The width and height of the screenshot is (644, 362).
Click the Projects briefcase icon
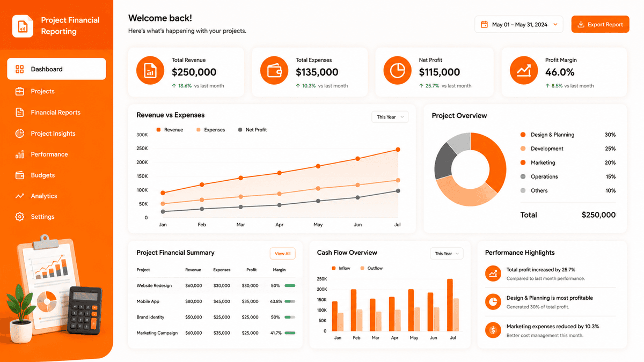coord(20,91)
